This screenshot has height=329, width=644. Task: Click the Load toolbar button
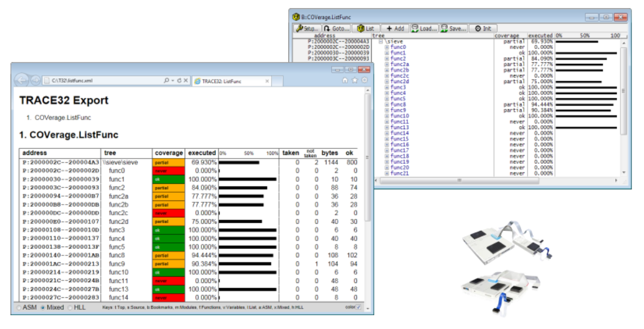(425, 28)
